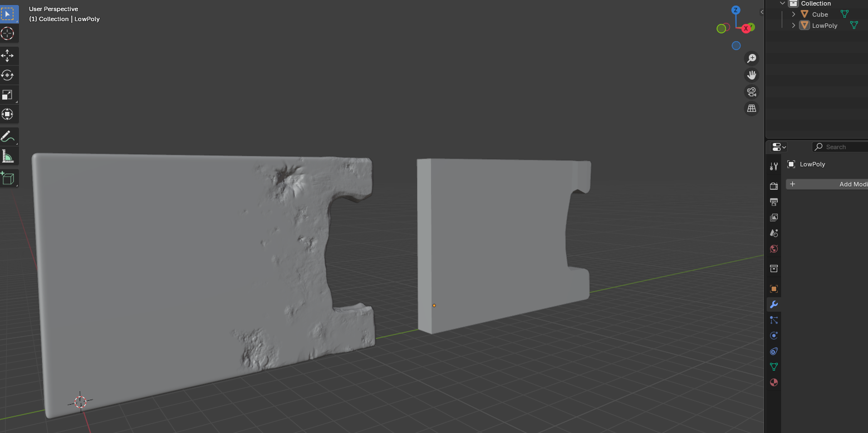Open the Particles properties tab
The height and width of the screenshot is (433, 868).
point(773,320)
